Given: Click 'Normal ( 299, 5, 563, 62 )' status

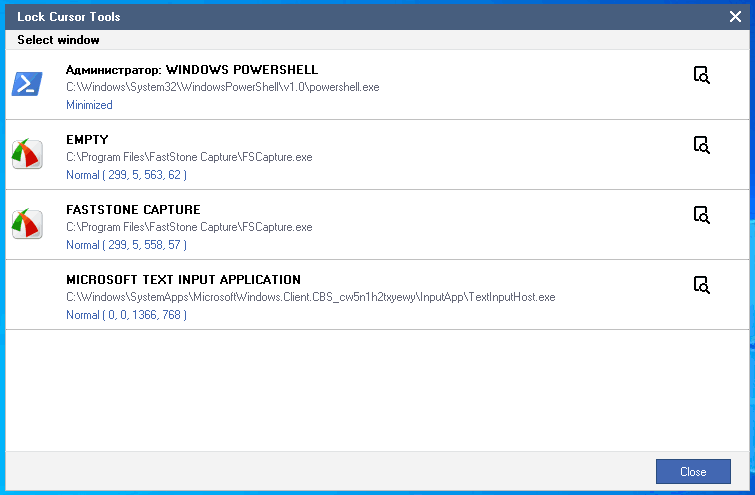Looking at the screenshot, I should (126, 175).
